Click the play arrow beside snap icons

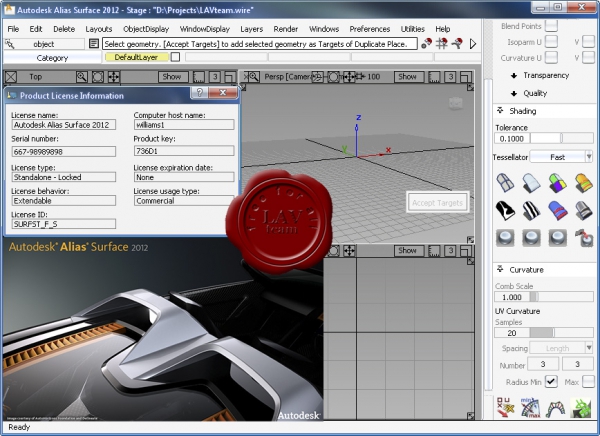(x=473, y=44)
